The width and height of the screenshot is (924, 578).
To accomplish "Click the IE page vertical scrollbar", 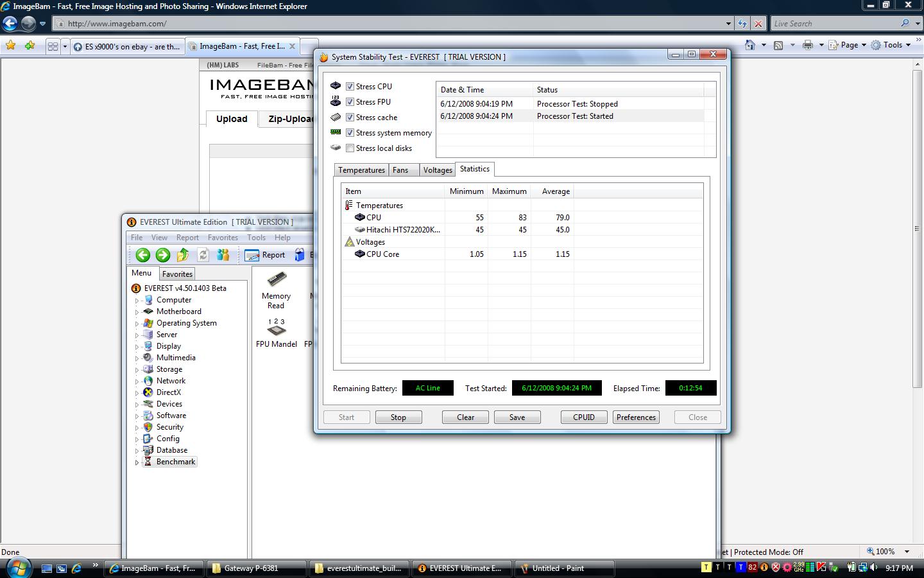I will [x=916, y=302].
